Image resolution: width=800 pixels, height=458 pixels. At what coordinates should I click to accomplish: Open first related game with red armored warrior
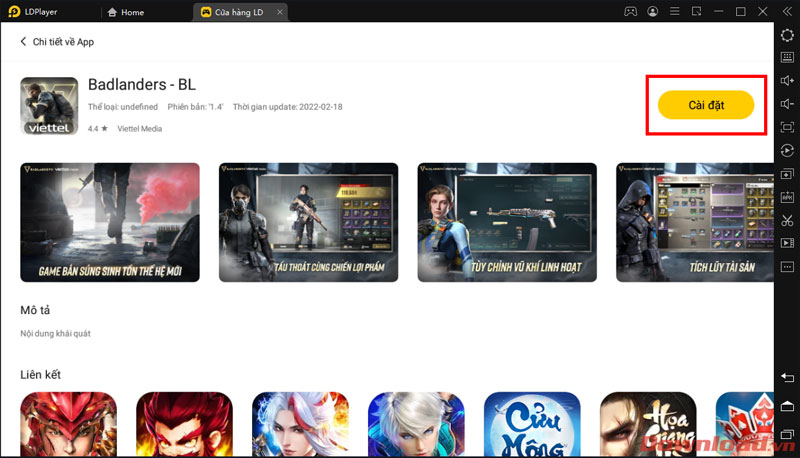(68, 424)
